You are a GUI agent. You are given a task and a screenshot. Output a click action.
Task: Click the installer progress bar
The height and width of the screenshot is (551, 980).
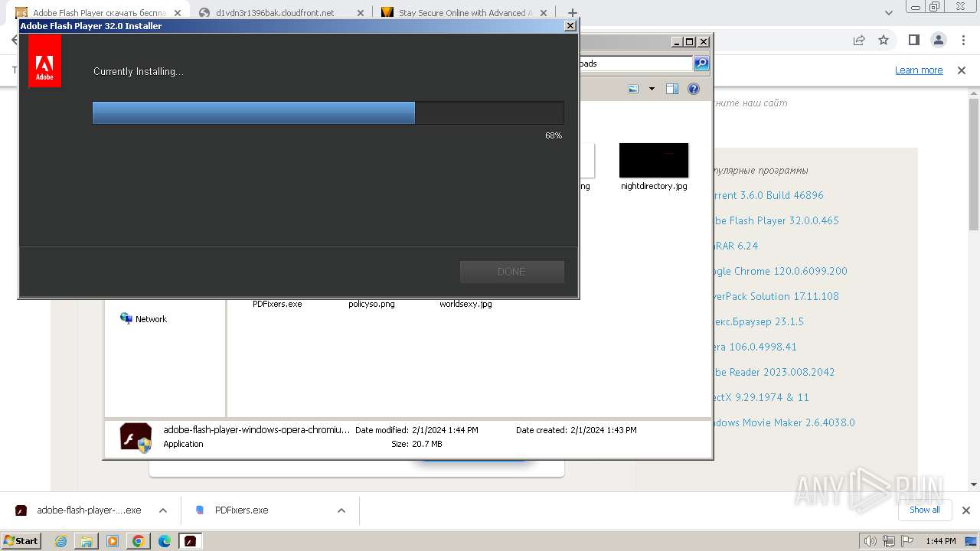point(328,112)
